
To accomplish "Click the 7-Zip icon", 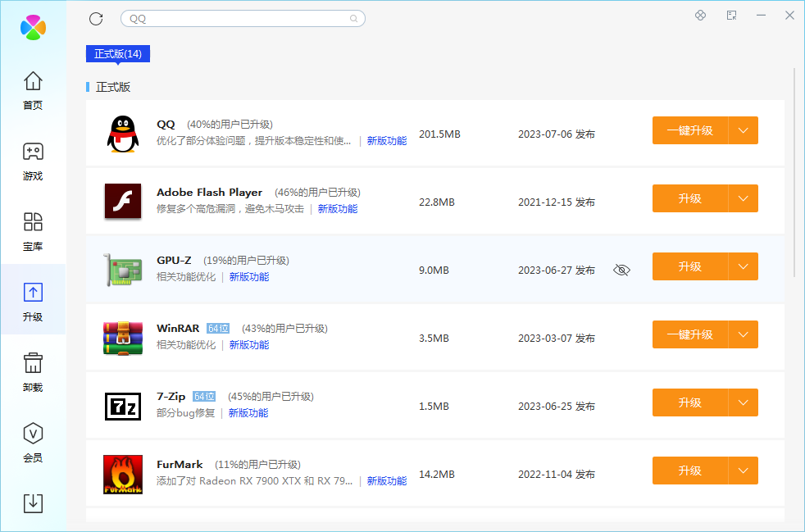I will click(123, 407).
